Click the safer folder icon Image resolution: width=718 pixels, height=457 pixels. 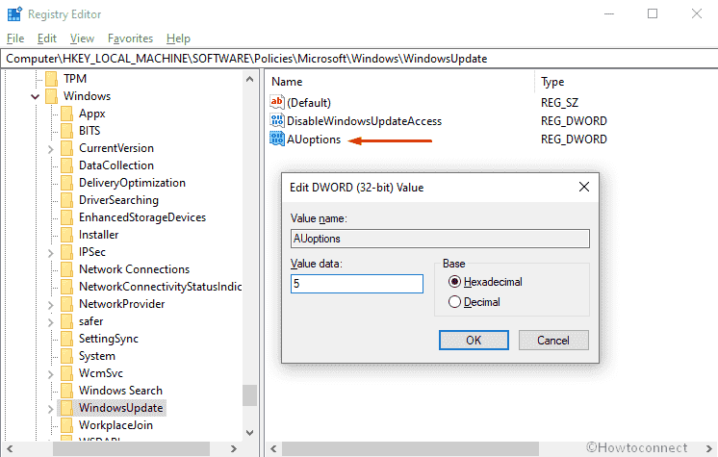67,321
